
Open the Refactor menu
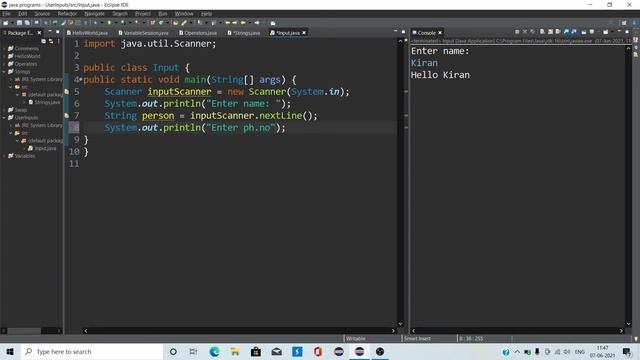(67, 13)
